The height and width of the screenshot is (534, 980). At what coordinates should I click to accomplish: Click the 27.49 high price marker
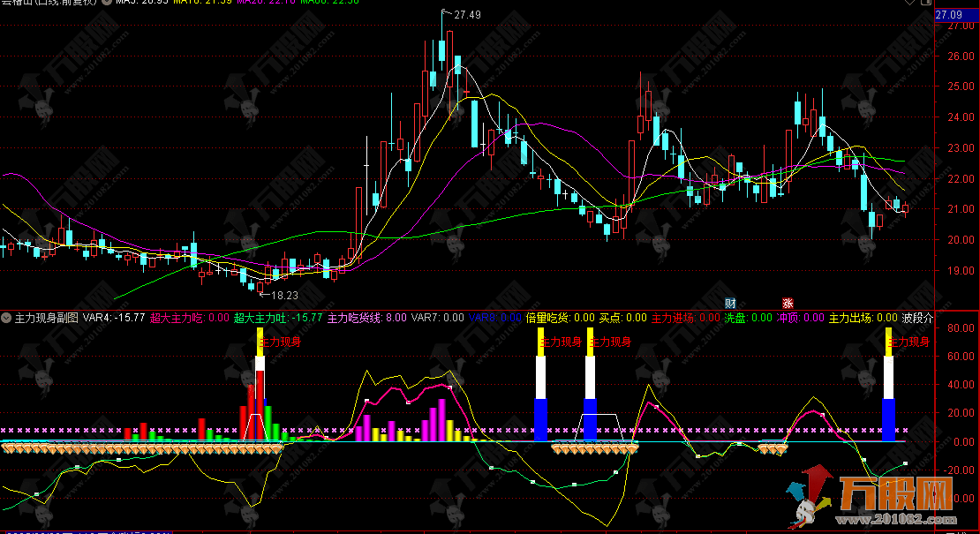tap(467, 15)
